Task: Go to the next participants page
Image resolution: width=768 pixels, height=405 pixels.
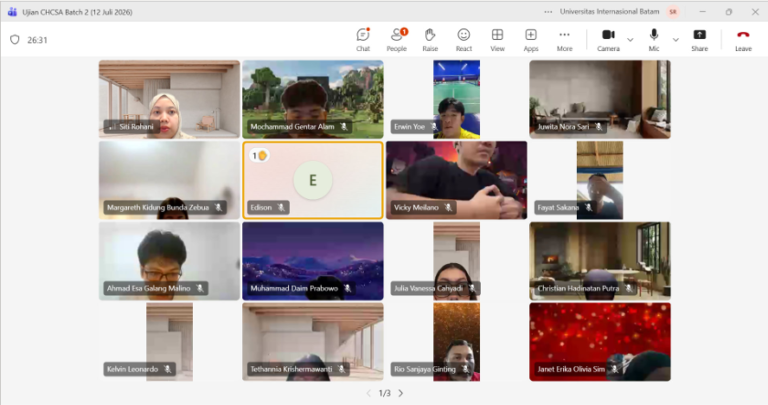Action: 401,393
